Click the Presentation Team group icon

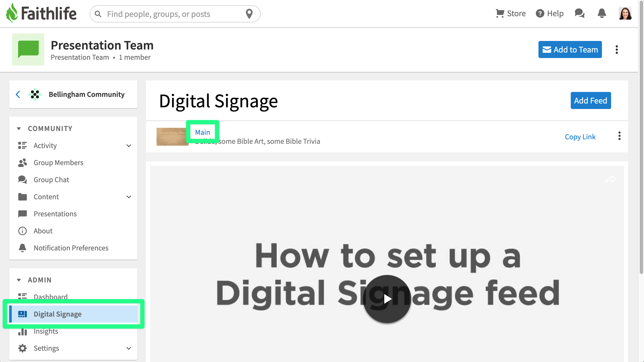pos(28,49)
